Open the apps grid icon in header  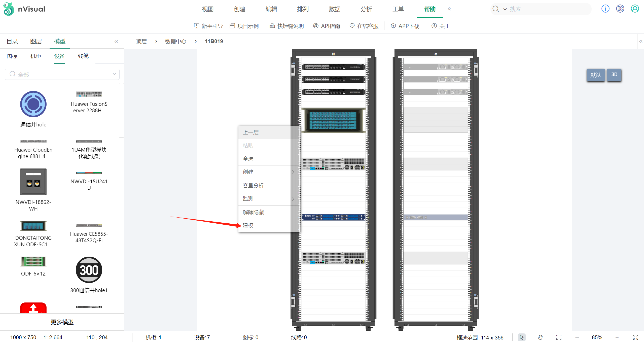(x=620, y=9)
